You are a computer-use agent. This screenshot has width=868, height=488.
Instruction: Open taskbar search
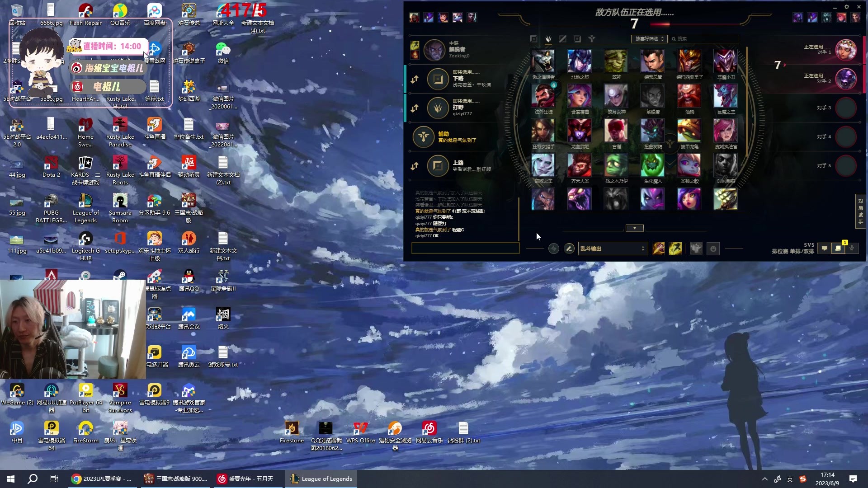point(33,479)
